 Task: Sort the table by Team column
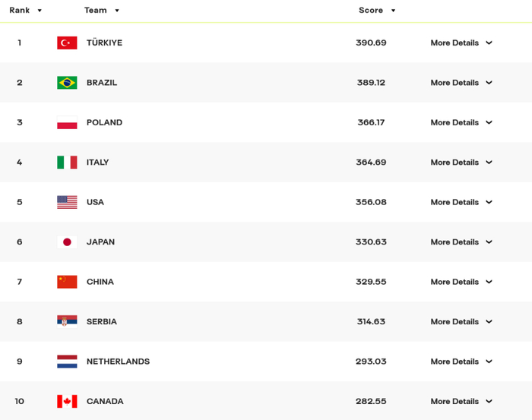101,11
